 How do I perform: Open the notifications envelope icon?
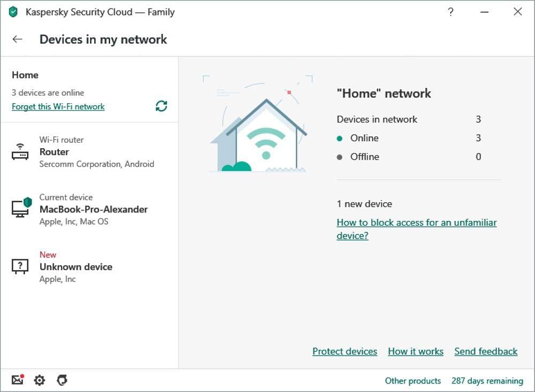point(18,380)
